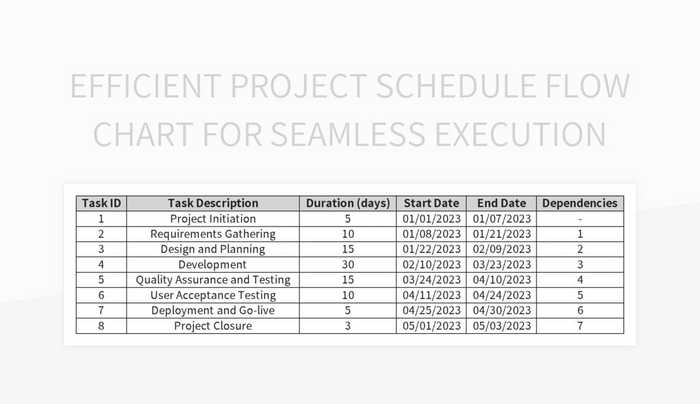700x404 pixels.
Task: Click the Project Initiation cell
Action: (213, 219)
